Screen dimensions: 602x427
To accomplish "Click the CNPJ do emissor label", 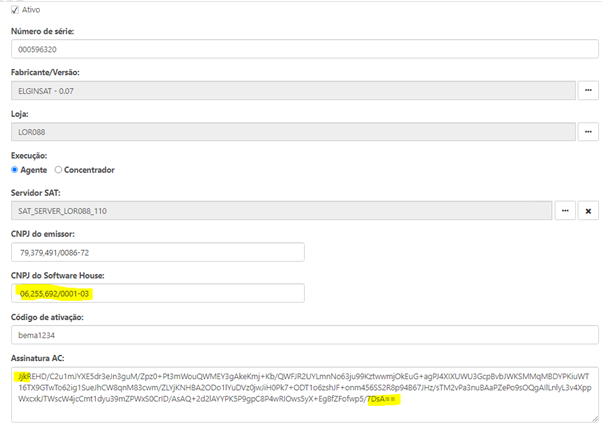I will 47,233.
